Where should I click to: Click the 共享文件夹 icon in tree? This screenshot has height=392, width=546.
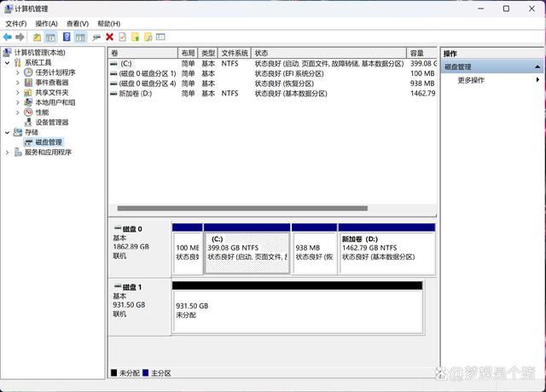(28, 93)
